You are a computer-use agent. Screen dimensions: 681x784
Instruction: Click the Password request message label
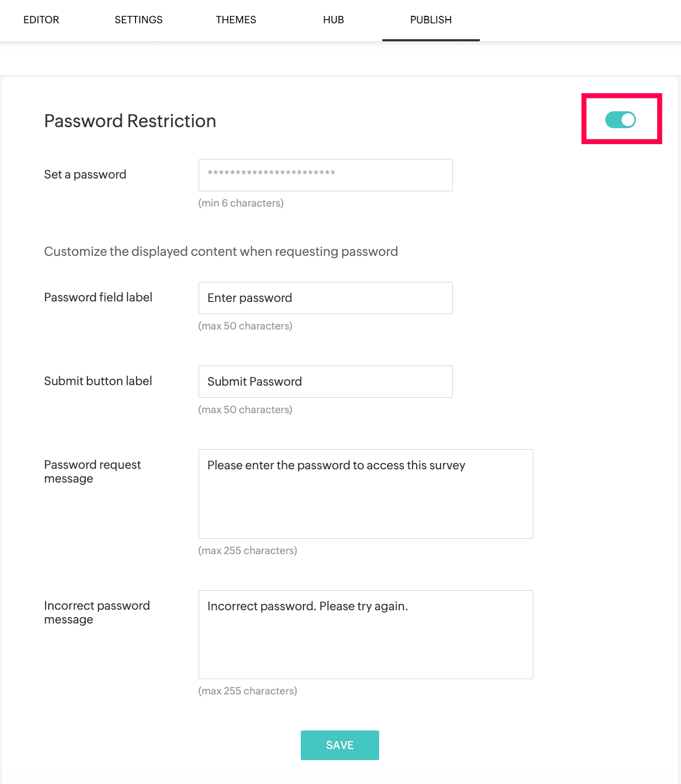click(x=93, y=471)
